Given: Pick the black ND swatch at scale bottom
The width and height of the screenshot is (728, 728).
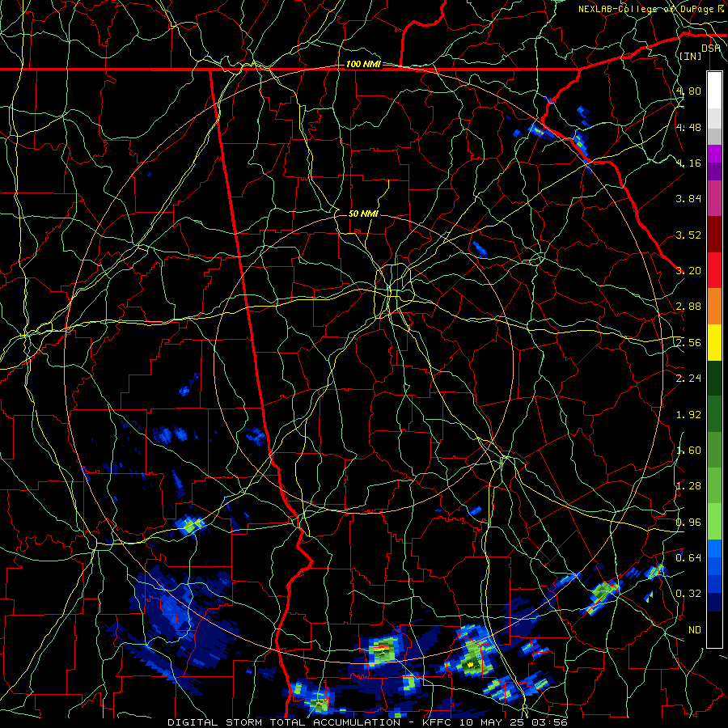Looking at the screenshot, I should click(x=714, y=629).
